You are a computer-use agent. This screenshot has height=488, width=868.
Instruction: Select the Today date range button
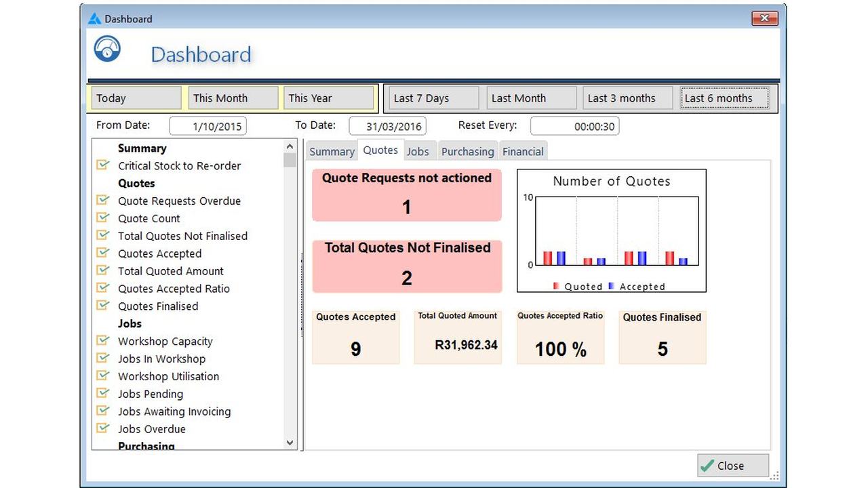pos(138,98)
